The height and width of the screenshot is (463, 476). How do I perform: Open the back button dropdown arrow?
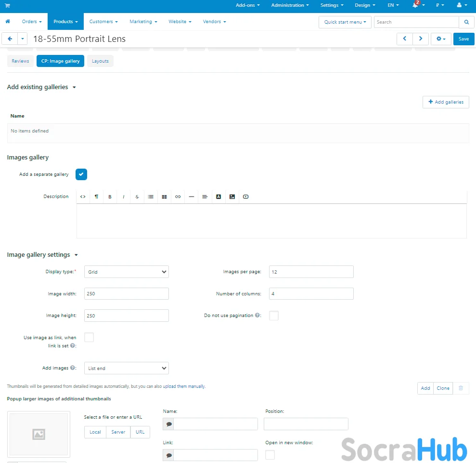[23, 39]
